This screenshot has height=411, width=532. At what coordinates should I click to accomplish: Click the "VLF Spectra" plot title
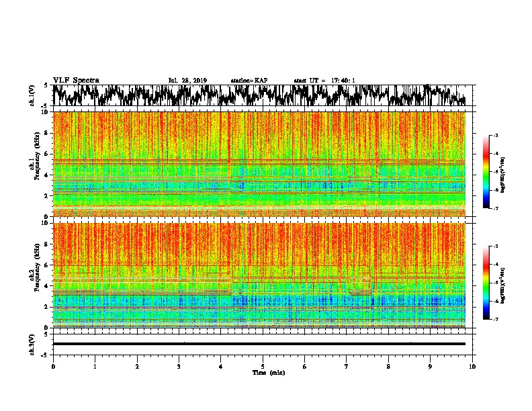[76, 81]
